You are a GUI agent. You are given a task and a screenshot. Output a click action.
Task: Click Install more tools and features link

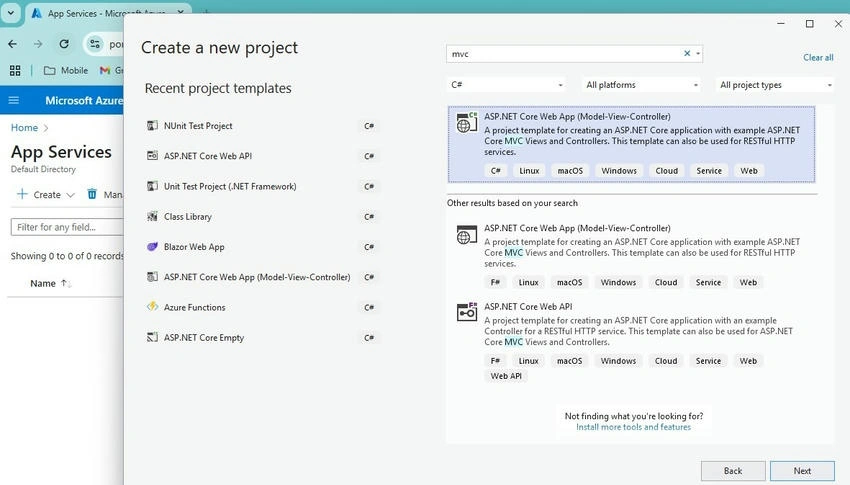pos(633,427)
